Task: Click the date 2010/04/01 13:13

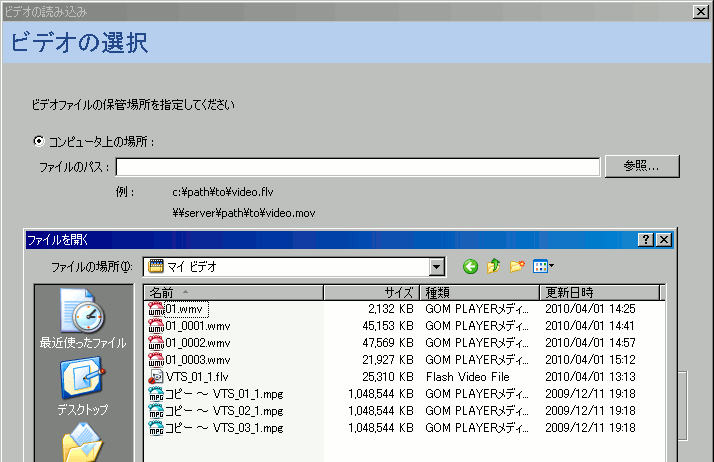Action: point(590,377)
